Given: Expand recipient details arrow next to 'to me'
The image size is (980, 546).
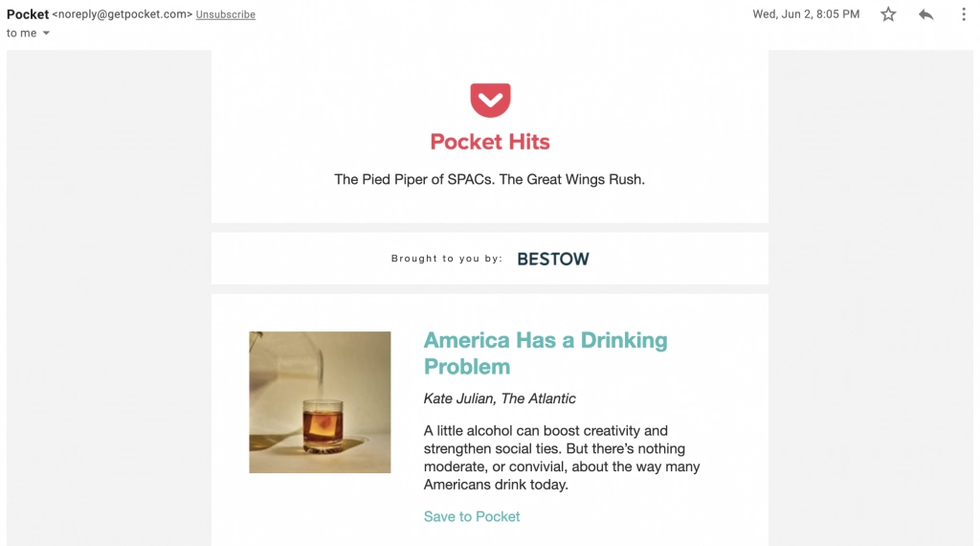Looking at the screenshot, I should (x=46, y=34).
